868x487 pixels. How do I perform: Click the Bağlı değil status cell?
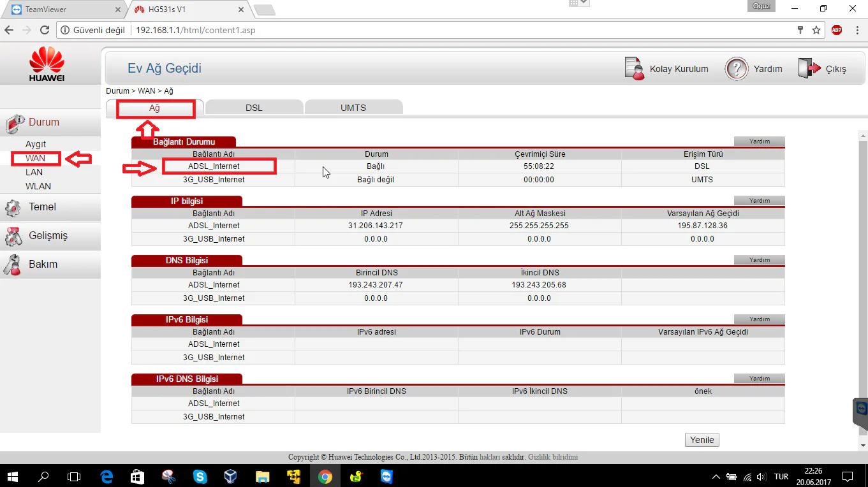click(376, 180)
